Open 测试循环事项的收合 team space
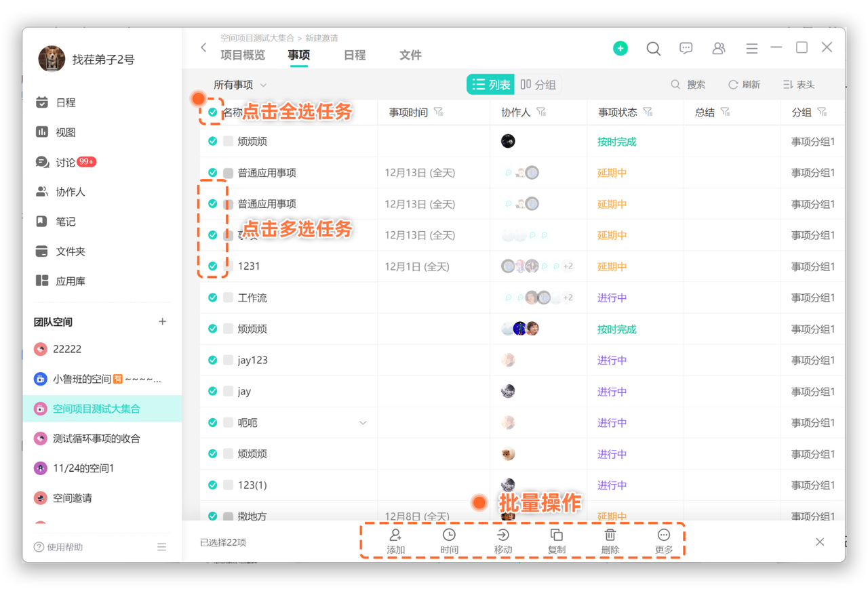The width and height of the screenshot is (868, 591). [96, 439]
